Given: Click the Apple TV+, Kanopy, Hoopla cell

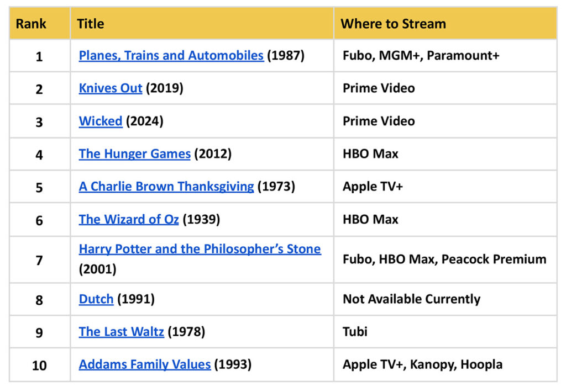Looking at the screenshot, I should [422, 364].
